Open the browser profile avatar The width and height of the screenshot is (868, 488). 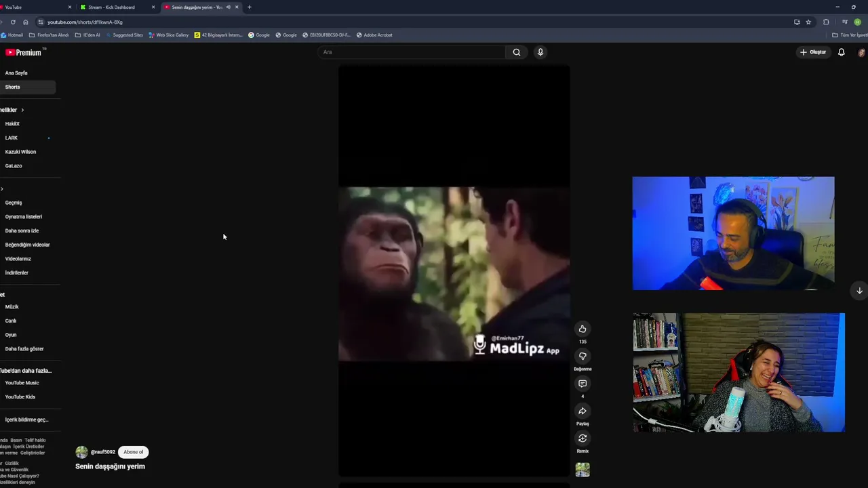[858, 22]
